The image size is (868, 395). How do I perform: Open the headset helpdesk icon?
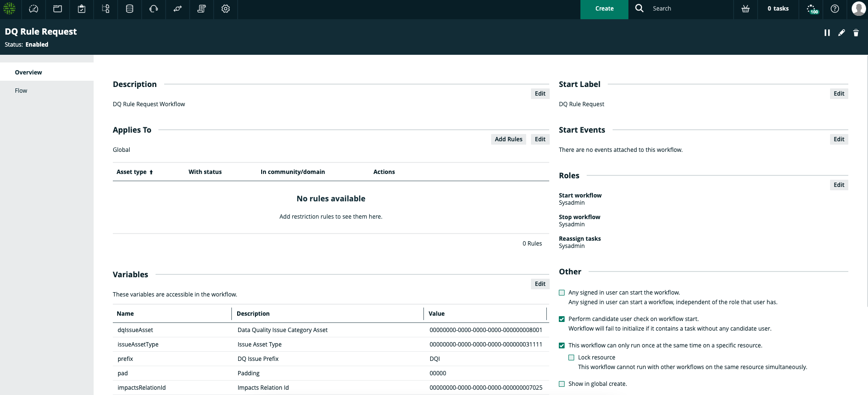click(154, 9)
